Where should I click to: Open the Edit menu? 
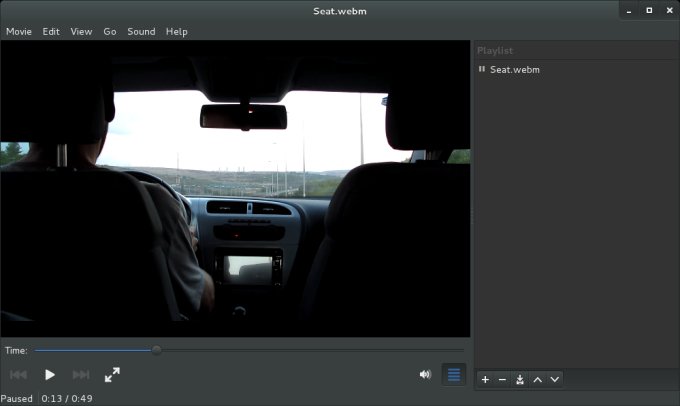pos(51,31)
